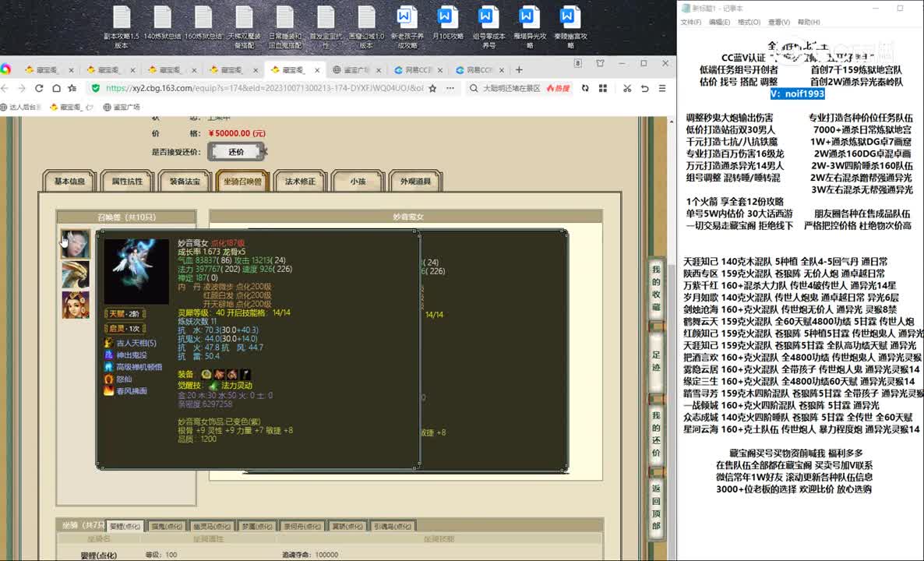Open Notepad 帮助(H) menu
This screenshot has height=561, width=924.
click(809, 22)
